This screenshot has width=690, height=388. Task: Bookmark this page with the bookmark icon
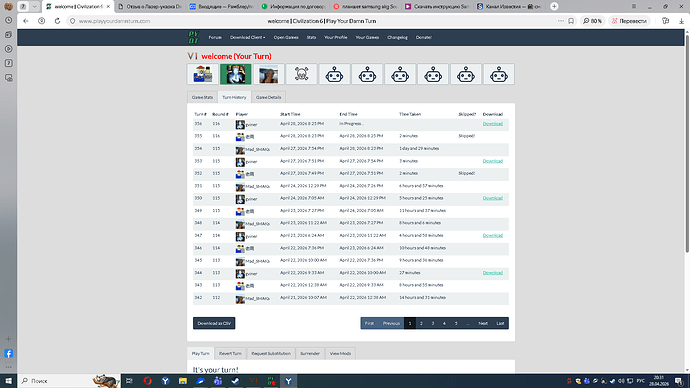(x=571, y=21)
